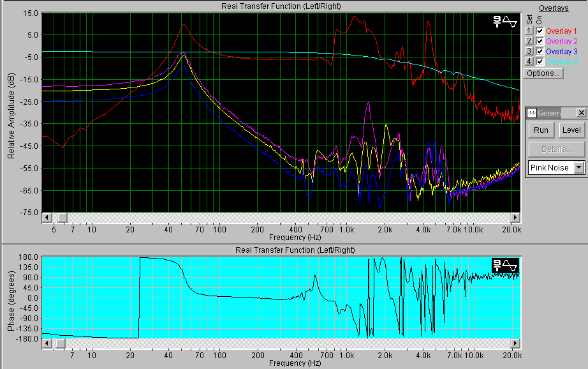Click the phase plot scrollbar thumb
588x369 pixels.
[x=61, y=343]
